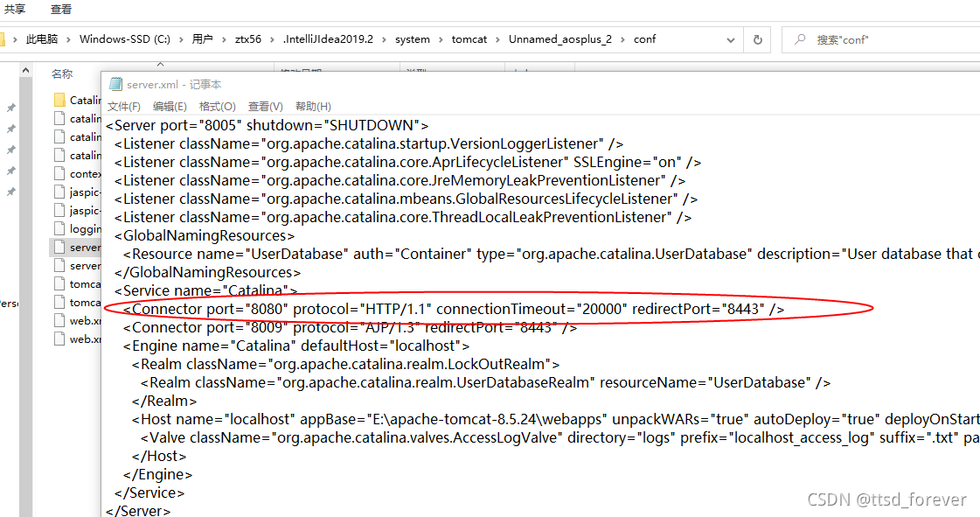Go to system folder in the breadcrumb

coord(413,38)
